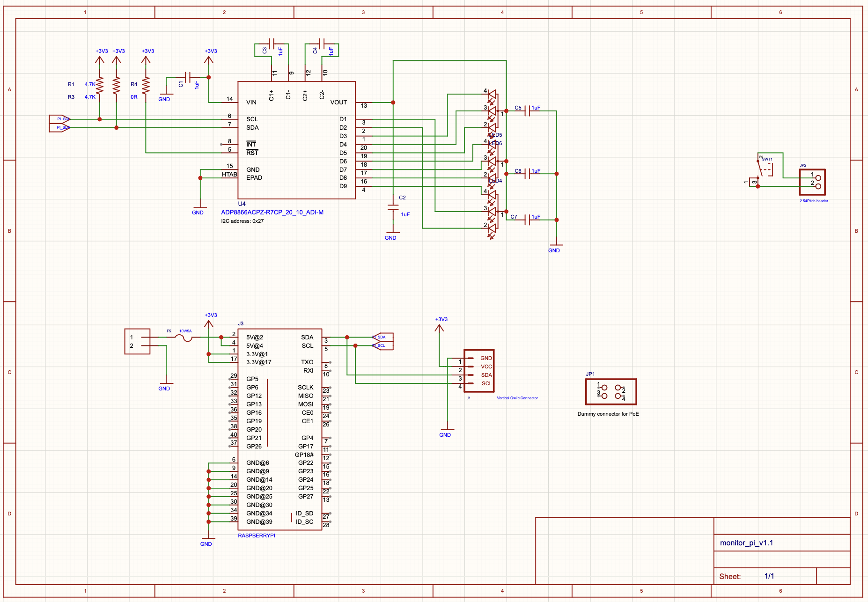Click the VIN pin label on U4

[251, 103]
